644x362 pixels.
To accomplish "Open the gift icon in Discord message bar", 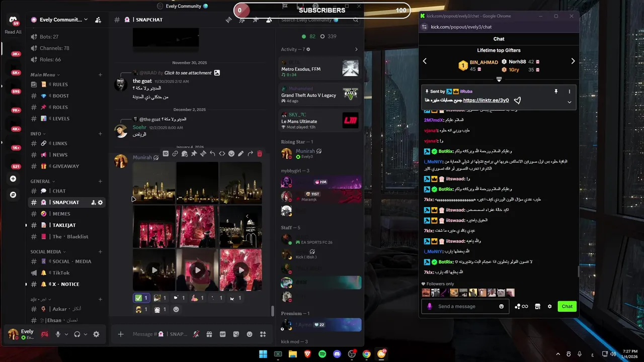I will click(x=209, y=334).
